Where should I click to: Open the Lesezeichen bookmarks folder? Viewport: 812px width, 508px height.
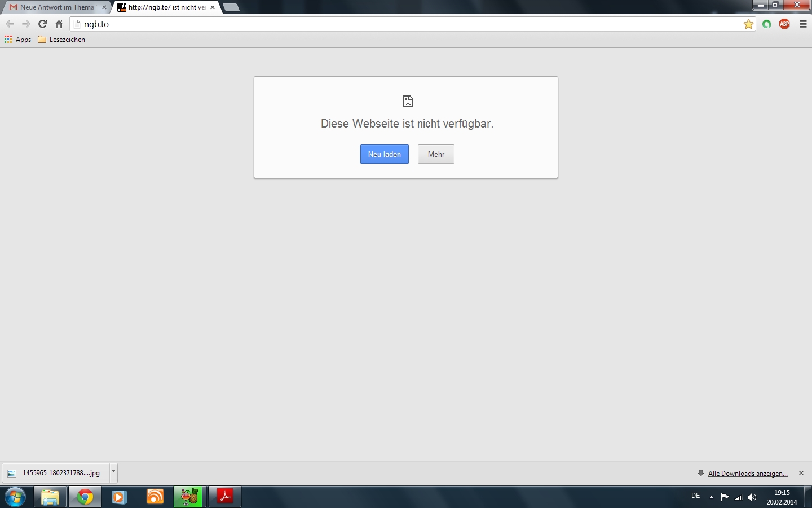pyautogui.click(x=61, y=40)
